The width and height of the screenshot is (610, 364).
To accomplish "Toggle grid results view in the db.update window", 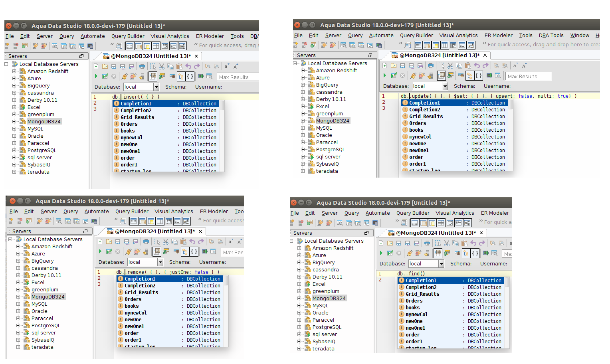I will (x=442, y=75).
